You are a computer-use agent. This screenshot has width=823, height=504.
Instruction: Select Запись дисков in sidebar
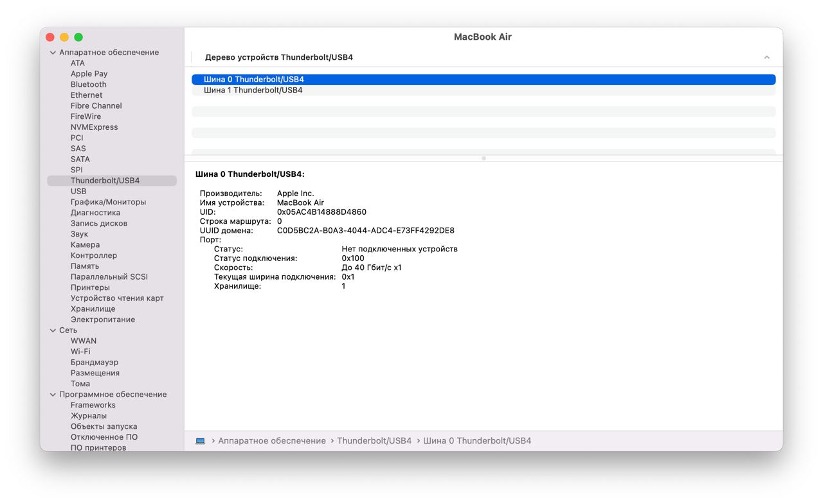[99, 224]
